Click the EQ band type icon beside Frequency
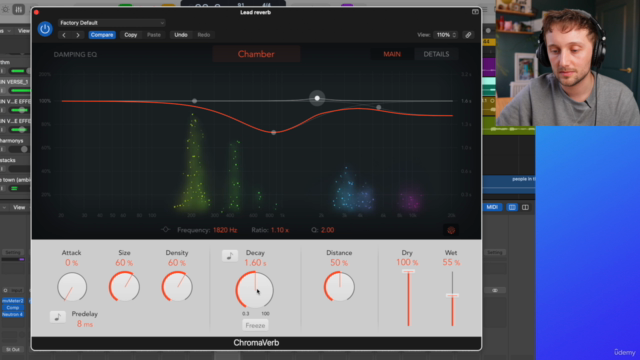The height and width of the screenshot is (360, 640). coord(165,230)
